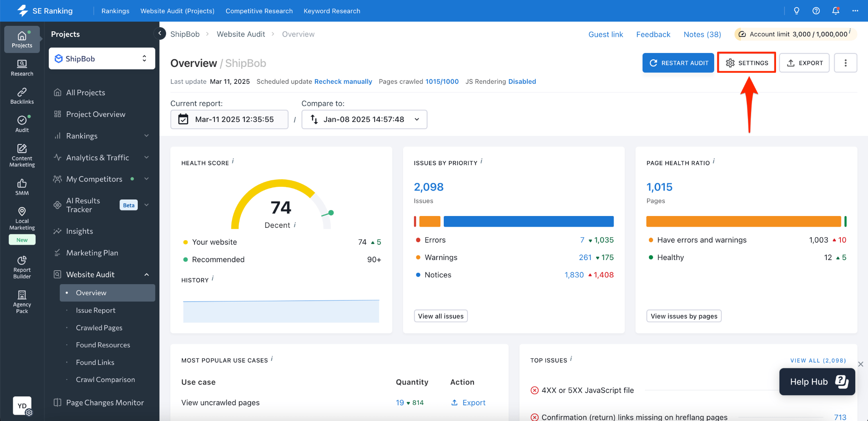Open the help question mark icon
The image size is (868, 421).
[816, 11]
